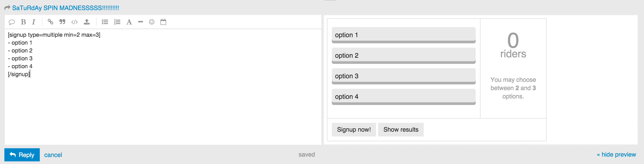Viewport: 644px width, 164px height.
Task: Click the "Signup now!" button
Action: click(x=353, y=129)
